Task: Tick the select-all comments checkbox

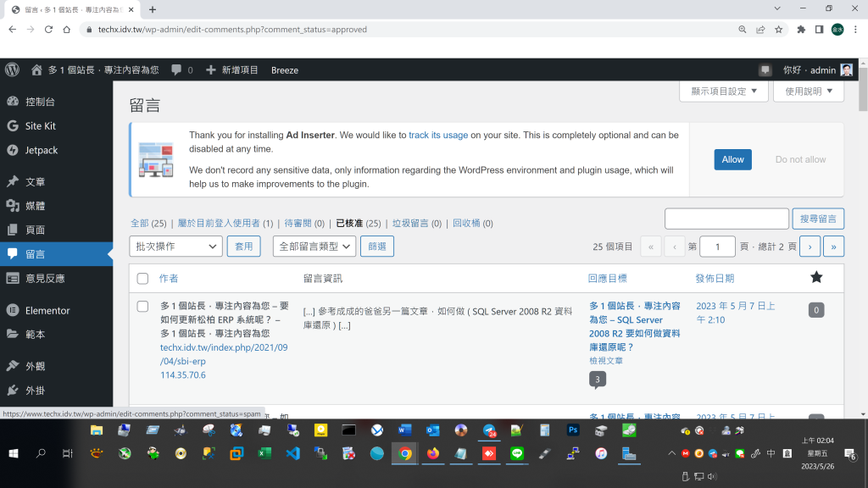Action: point(142,278)
